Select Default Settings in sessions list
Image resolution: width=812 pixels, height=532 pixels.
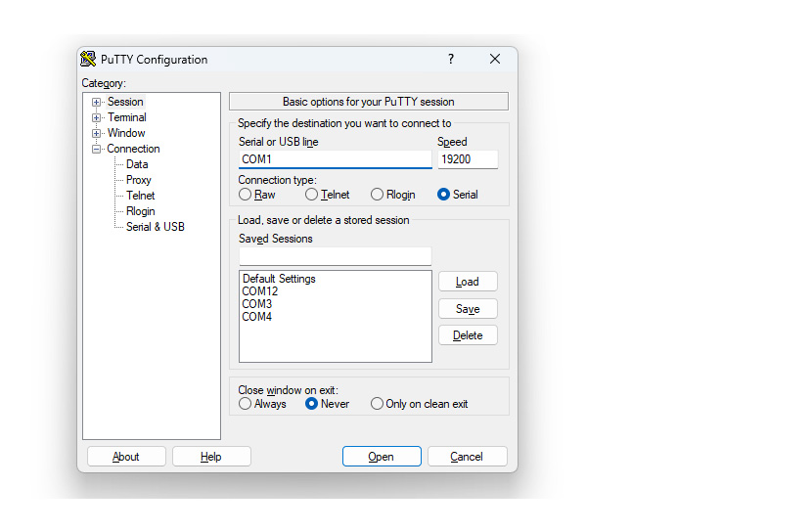pos(279,279)
